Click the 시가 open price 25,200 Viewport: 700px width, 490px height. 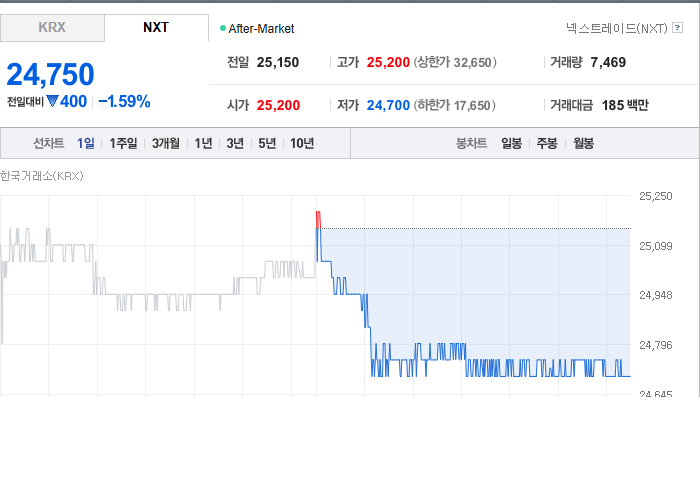[278, 105]
